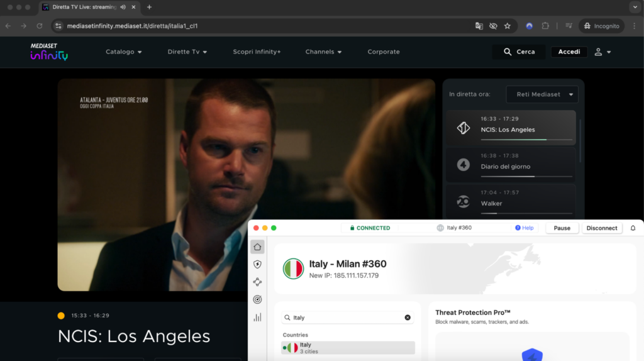Click the Incognito indicator

point(602,26)
